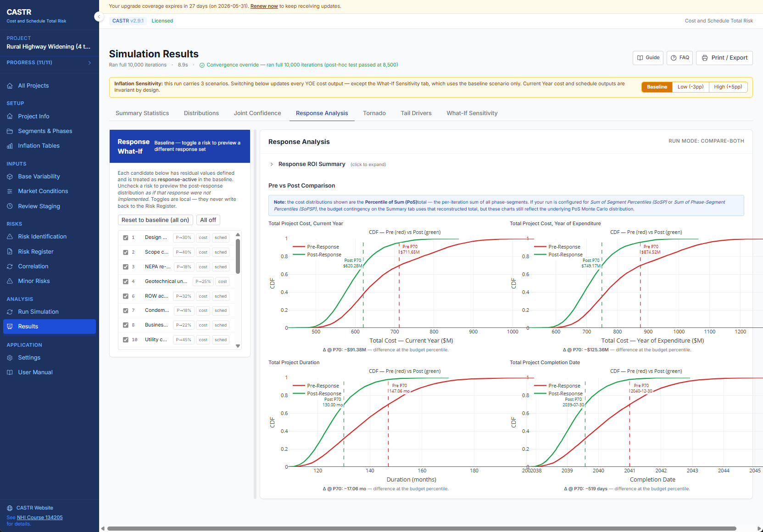Image resolution: width=763 pixels, height=532 pixels.
Task: Click the risk list scroll-down arrow
Action: click(238, 346)
